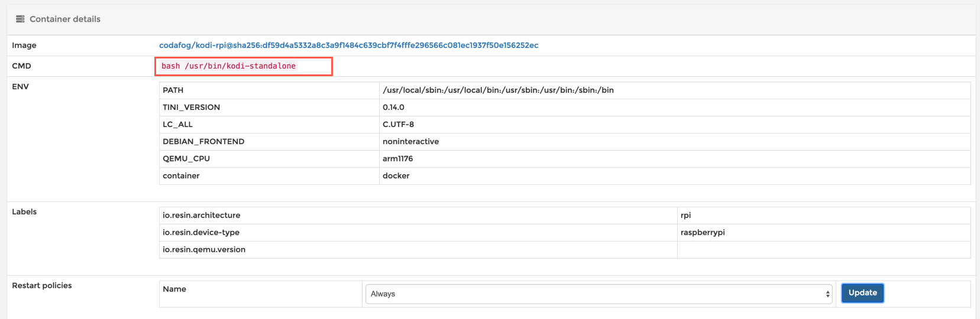The width and height of the screenshot is (980, 319).
Task: Select the LC_ALL variable name
Action: pos(177,125)
